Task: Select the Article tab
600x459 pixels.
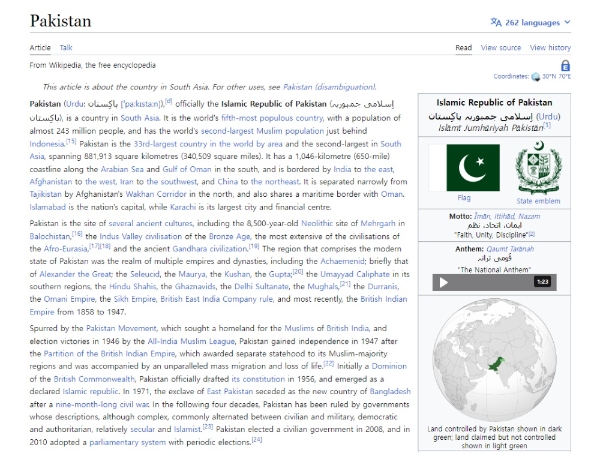Action: 40,47
